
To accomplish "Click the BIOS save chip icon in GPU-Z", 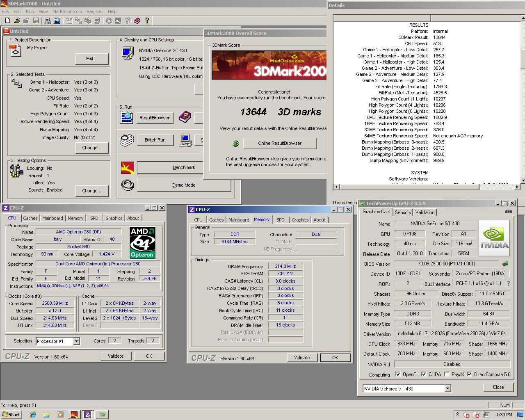I will tap(505, 264).
